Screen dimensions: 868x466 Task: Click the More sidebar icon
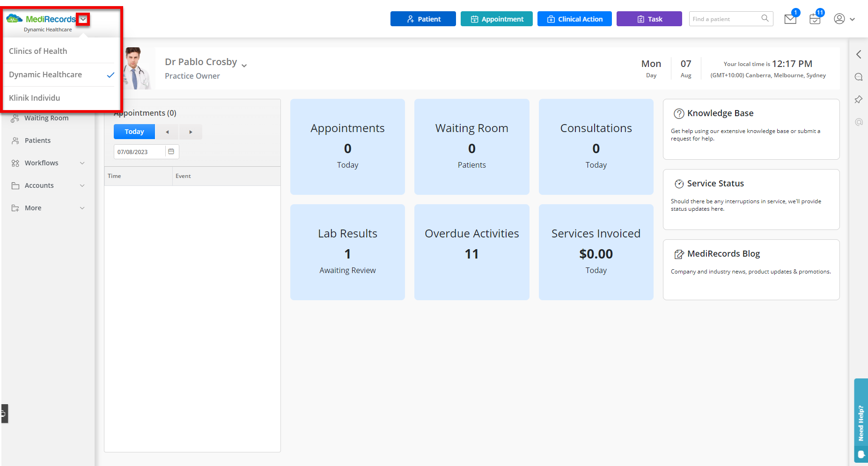pyautogui.click(x=15, y=208)
